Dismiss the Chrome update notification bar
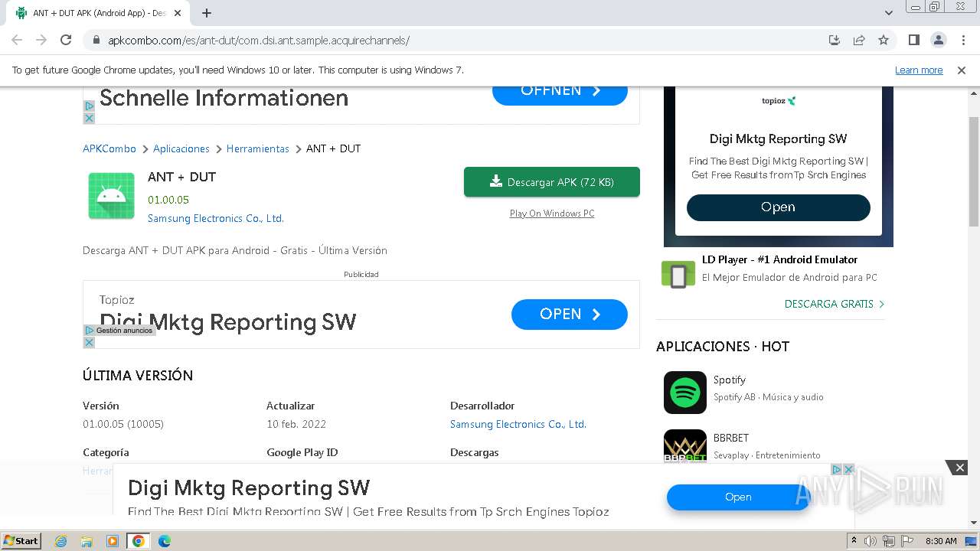This screenshot has height=551, width=980. pyautogui.click(x=962, y=70)
